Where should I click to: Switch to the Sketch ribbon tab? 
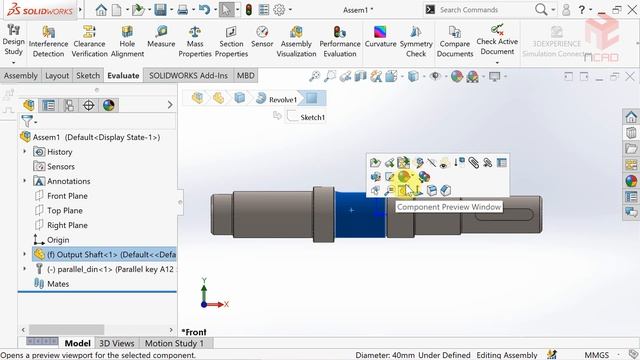88,76
